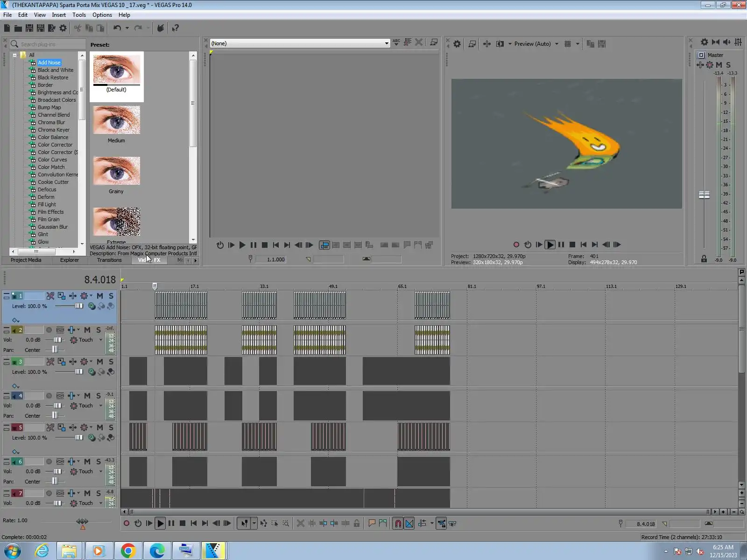This screenshot has height=560, width=747.
Task: Click the split screen view icon
Action: (x=500, y=44)
